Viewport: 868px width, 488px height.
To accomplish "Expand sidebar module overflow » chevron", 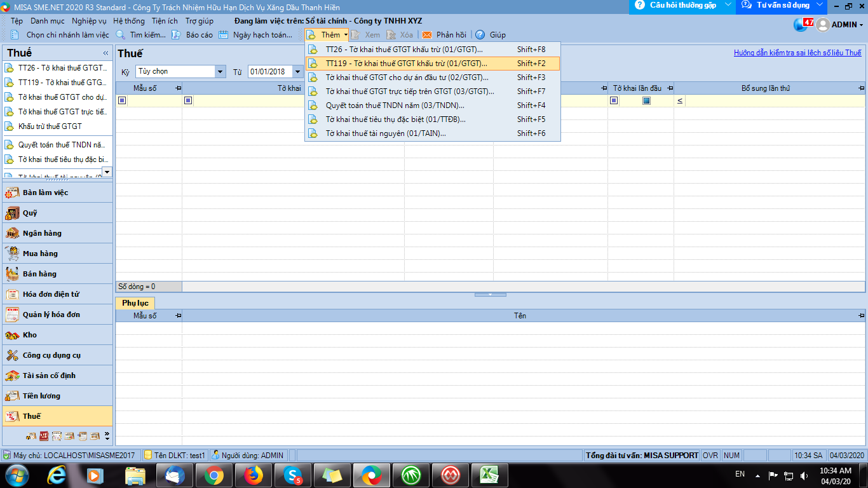I will pos(107,436).
